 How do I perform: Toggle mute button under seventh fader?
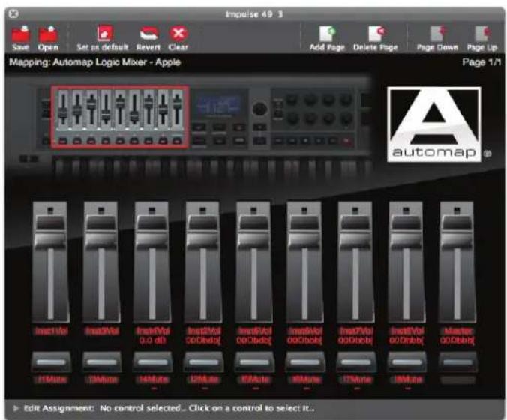pyautogui.click(x=356, y=361)
